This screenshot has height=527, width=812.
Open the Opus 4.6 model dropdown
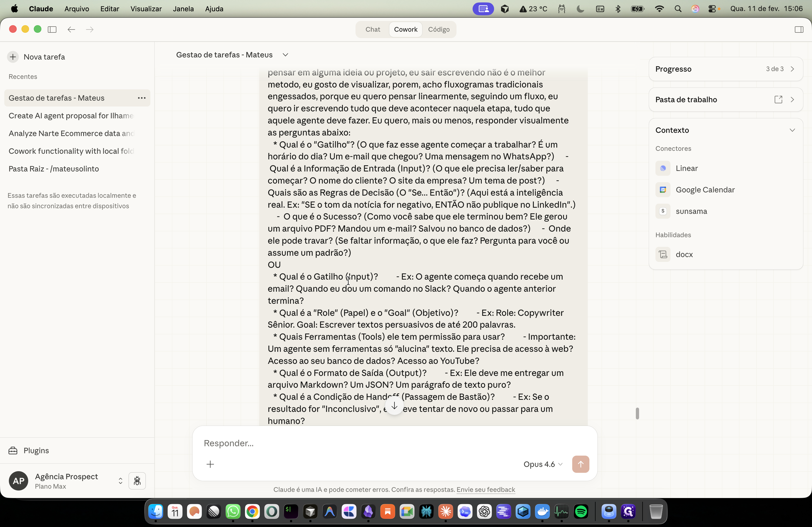coord(543,464)
